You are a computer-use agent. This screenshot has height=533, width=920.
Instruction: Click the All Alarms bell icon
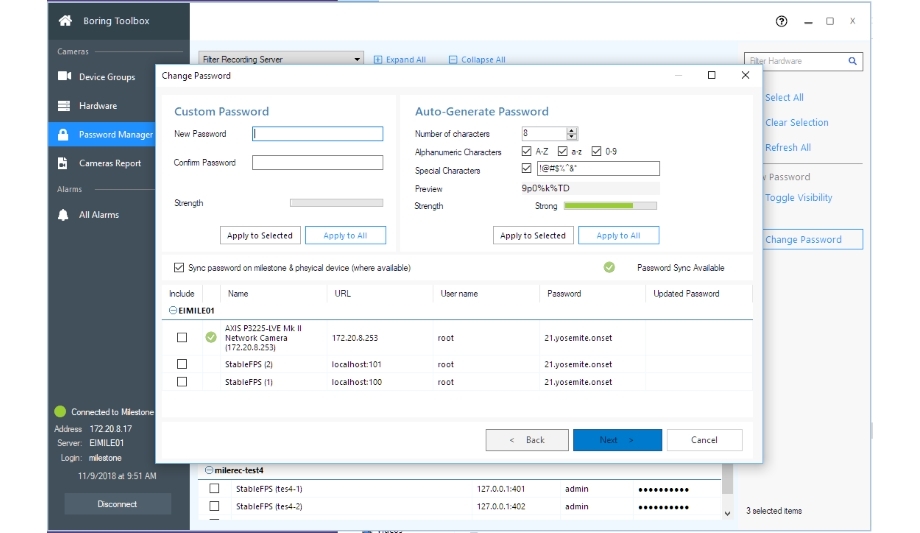pyautogui.click(x=64, y=215)
